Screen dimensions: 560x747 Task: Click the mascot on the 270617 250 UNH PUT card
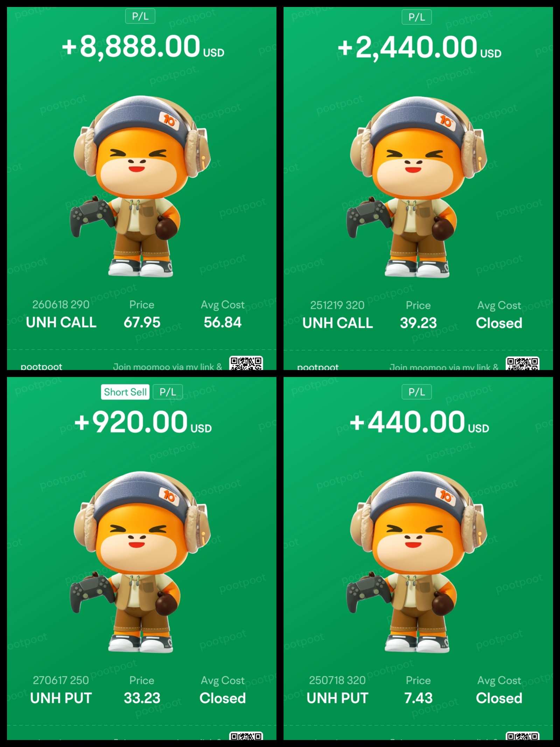(x=140, y=562)
